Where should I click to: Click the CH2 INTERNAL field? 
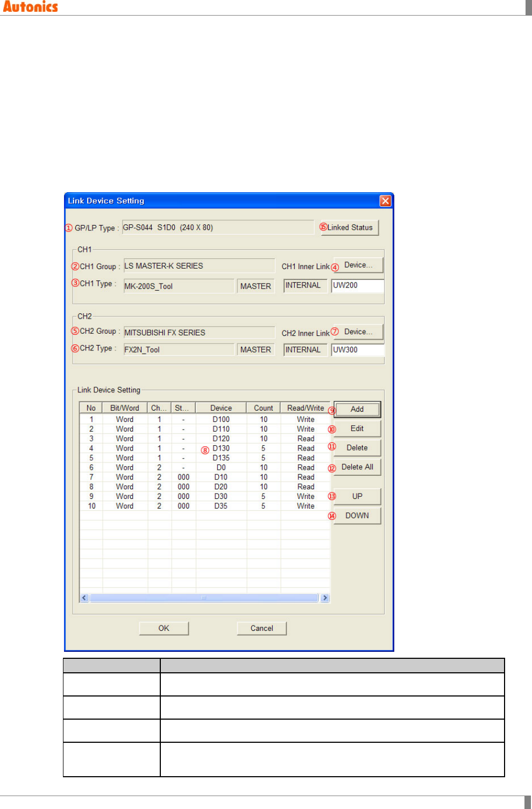(x=305, y=350)
